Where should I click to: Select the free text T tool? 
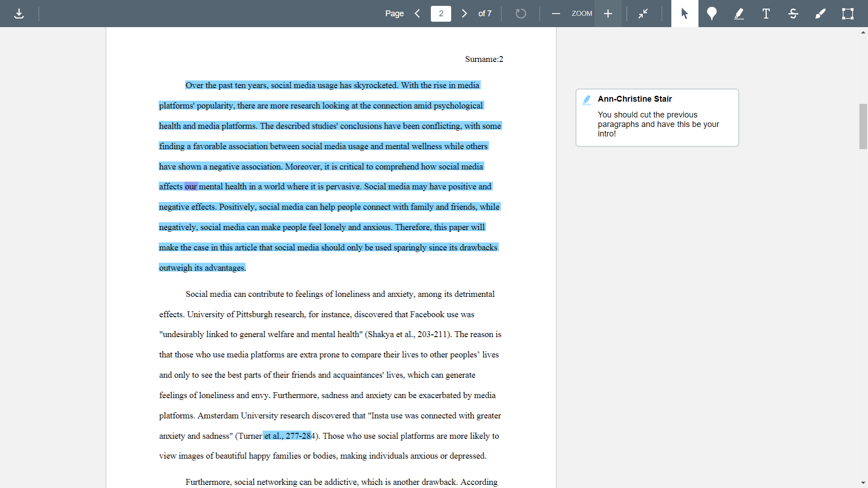(766, 14)
